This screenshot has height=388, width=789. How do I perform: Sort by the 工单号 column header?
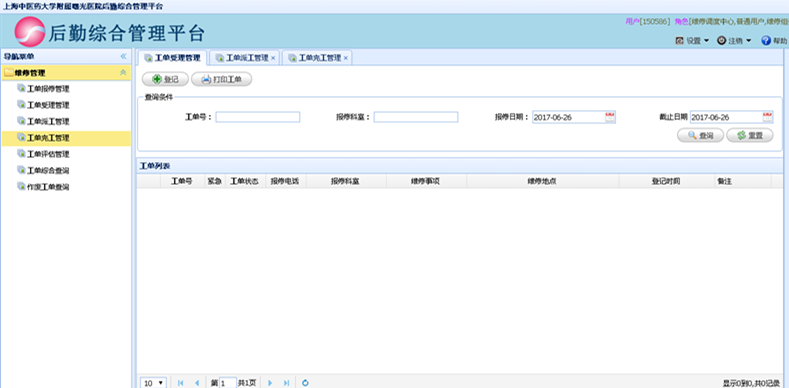point(182,181)
